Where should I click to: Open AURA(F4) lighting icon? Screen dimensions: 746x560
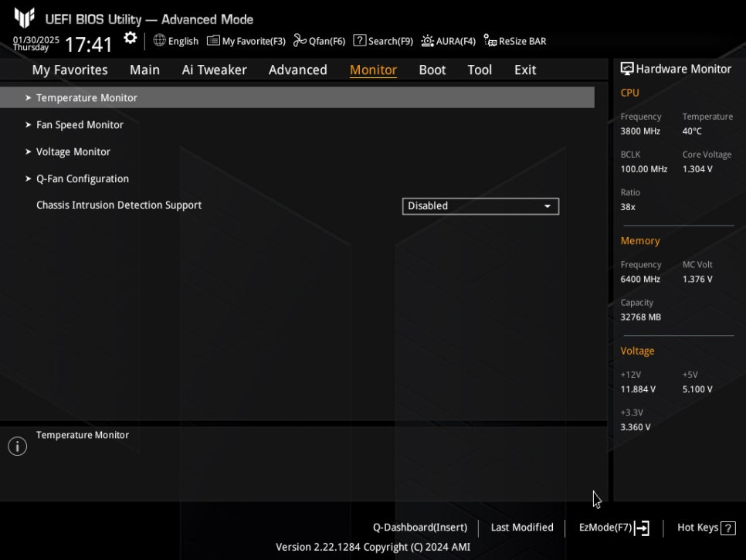tap(427, 41)
